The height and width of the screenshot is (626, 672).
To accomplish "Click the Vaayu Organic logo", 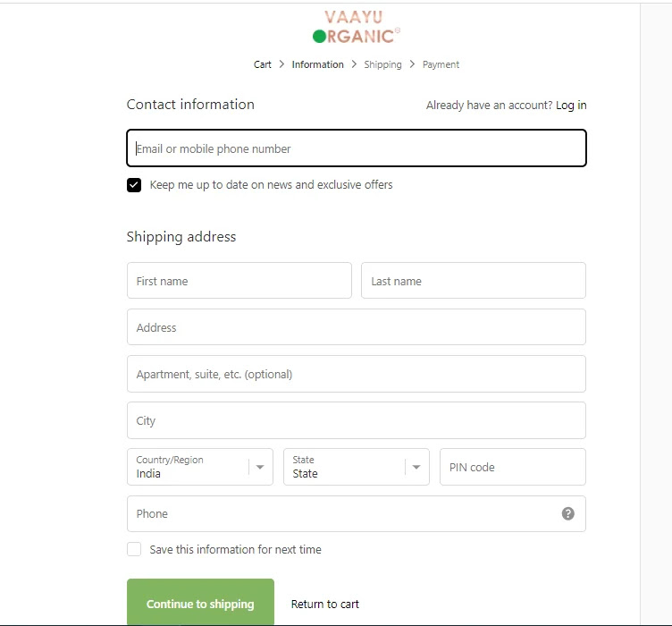I will 357,27.
